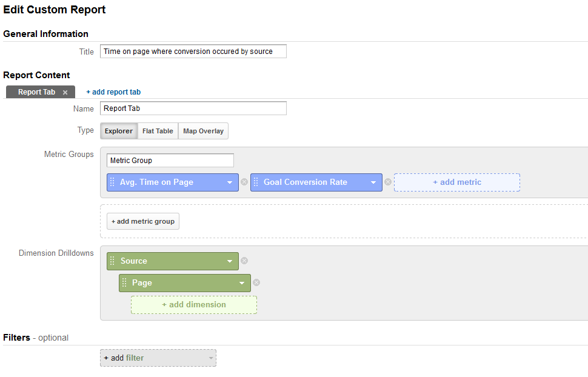588x377 pixels.
Task: Grab the drag handle on Avg. Time on Page
Action: 112,182
